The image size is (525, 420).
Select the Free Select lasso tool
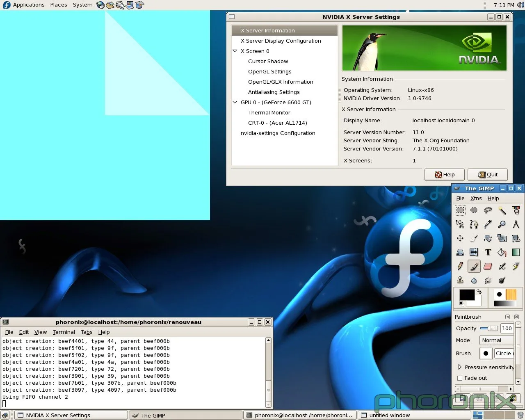click(488, 210)
